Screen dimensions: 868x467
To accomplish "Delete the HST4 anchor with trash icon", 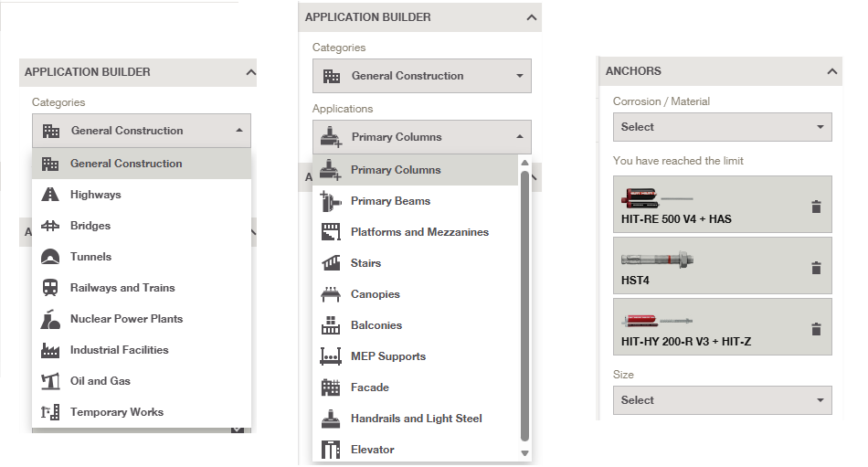I will click(x=816, y=268).
